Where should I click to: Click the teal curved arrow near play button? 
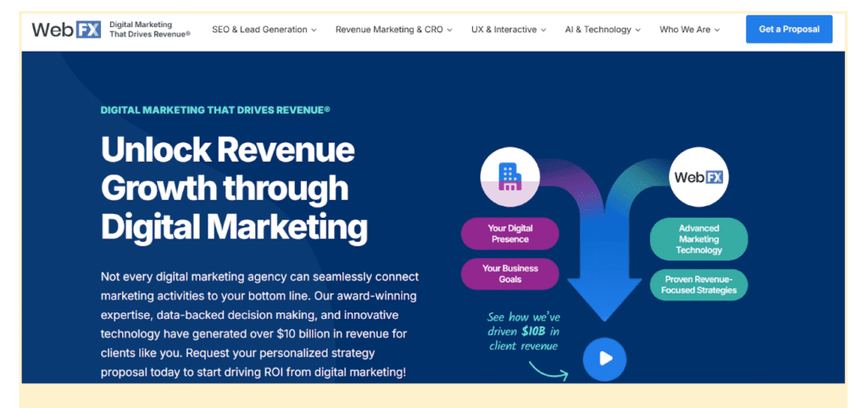(x=548, y=369)
